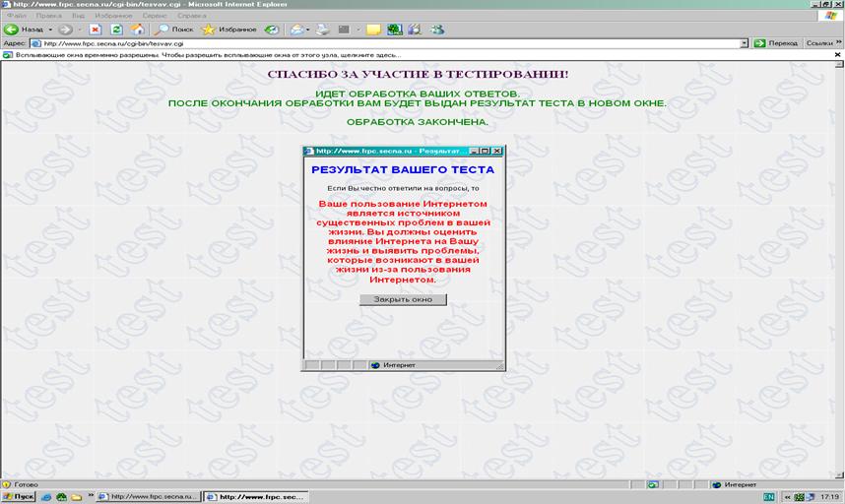Viewport: 845px width, 504px height.
Task: Close the Результат popup window
Action: point(497,152)
